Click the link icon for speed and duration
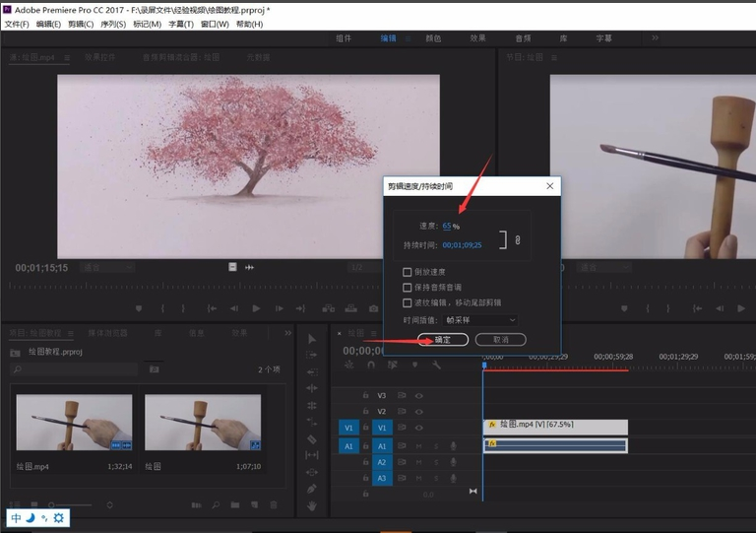Screen dimensions: 756x533 point(517,239)
